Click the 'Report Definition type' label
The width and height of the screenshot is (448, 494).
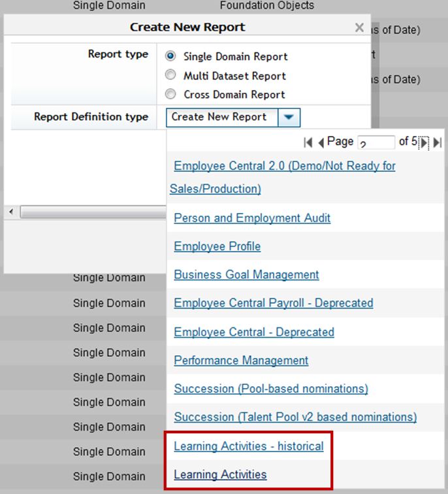91,117
